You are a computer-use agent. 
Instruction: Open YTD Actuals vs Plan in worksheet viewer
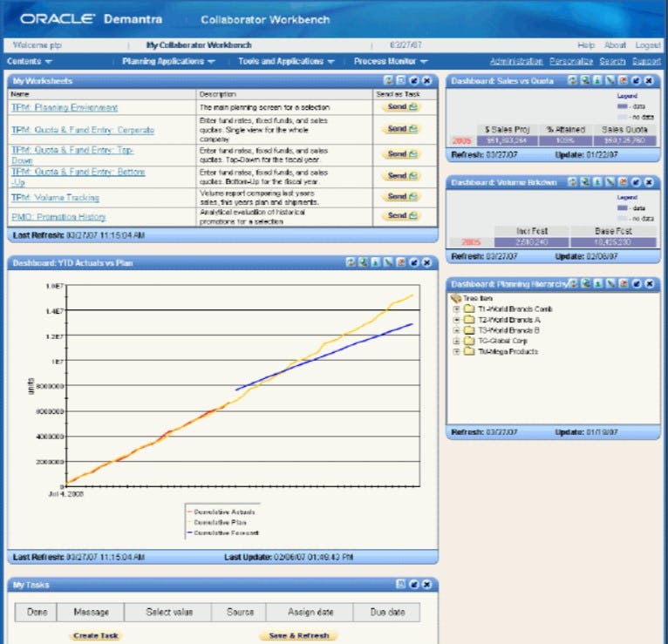pyautogui.click(x=363, y=262)
